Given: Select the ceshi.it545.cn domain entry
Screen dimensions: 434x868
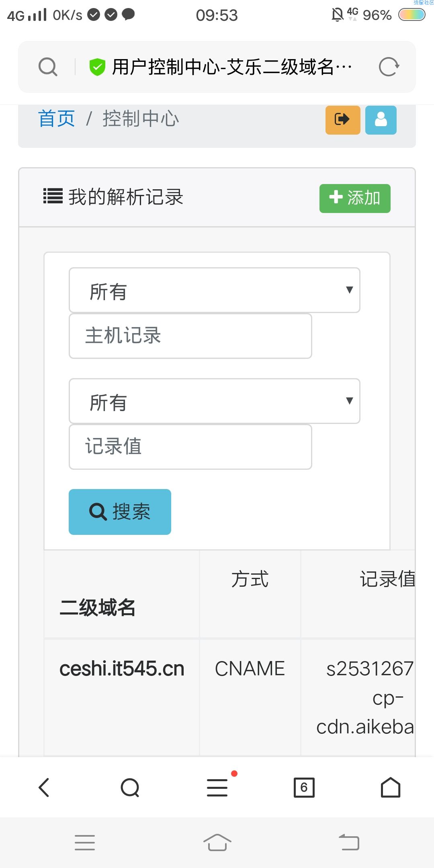Looking at the screenshot, I should coord(122,669).
